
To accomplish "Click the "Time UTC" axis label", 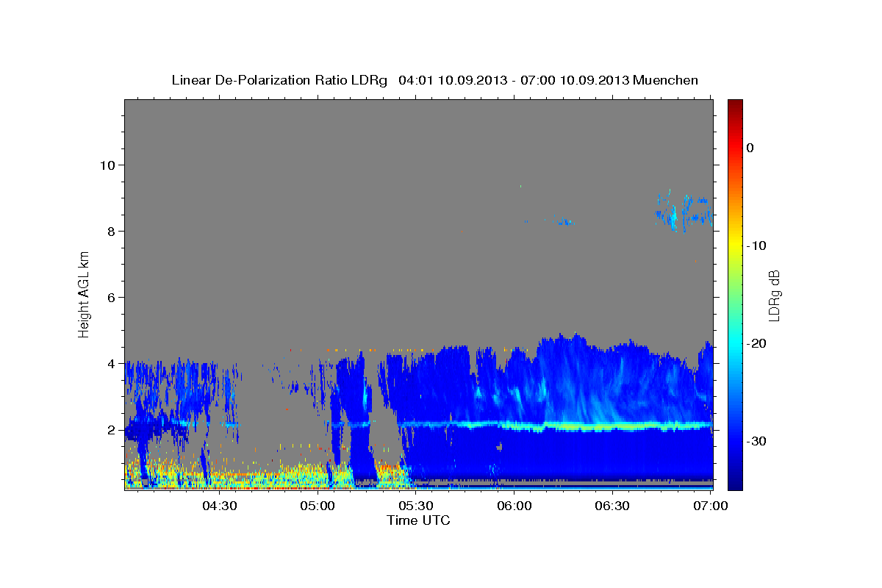I will [418, 520].
